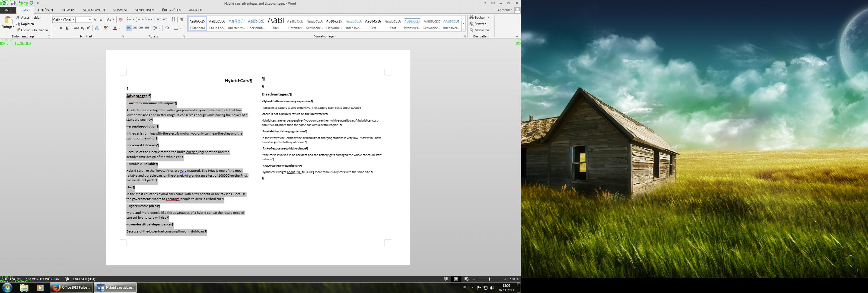Click the Ersetzen button

(x=480, y=24)
